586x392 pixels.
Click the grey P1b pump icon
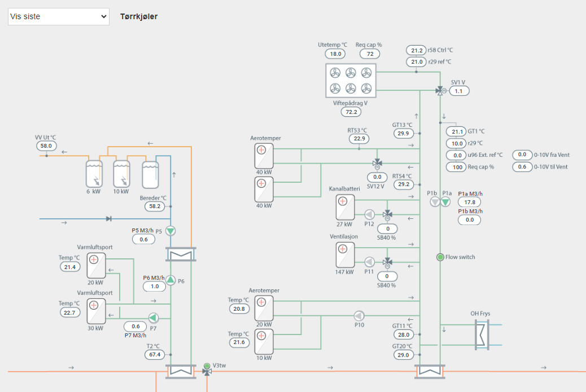pos(434,201)
